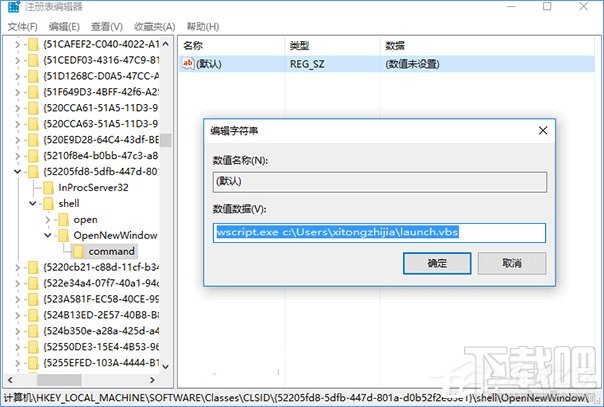
Task: Click folder icon of {520E9D28-64C4-43df key
Action: tap(34, 140)
